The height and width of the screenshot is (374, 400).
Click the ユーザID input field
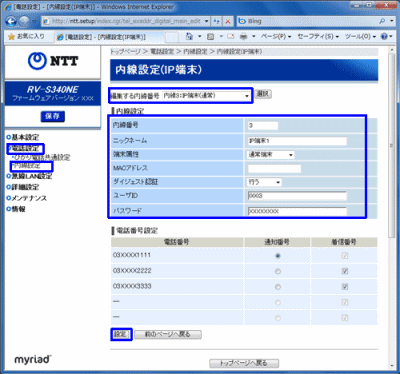point(297,196)
